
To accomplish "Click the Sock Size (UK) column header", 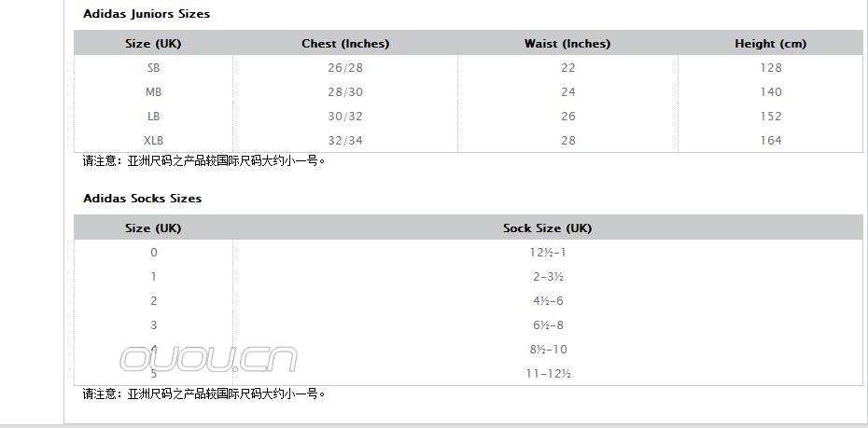I will [x=547, y=228].
